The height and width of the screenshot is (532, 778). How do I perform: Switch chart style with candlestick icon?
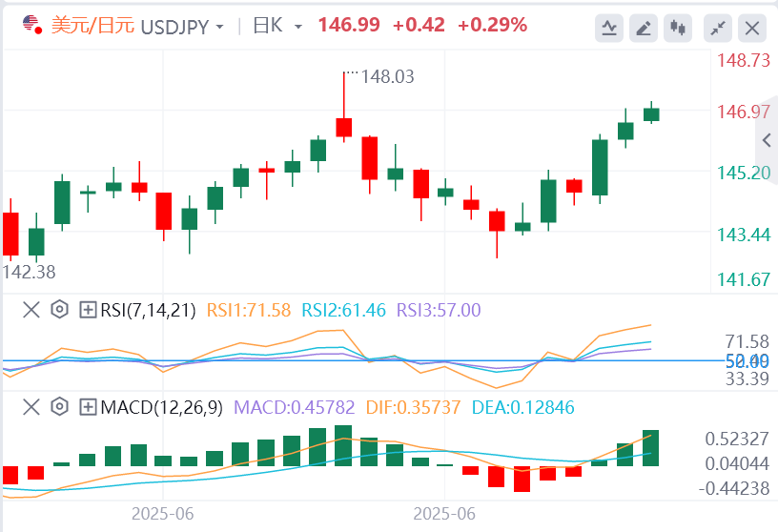[x=679, y=28]
